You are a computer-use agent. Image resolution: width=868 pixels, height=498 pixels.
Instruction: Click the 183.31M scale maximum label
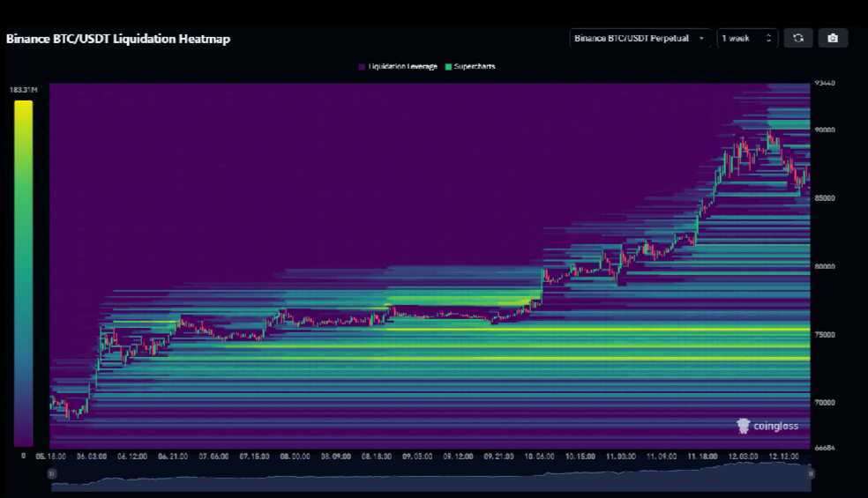23,90
